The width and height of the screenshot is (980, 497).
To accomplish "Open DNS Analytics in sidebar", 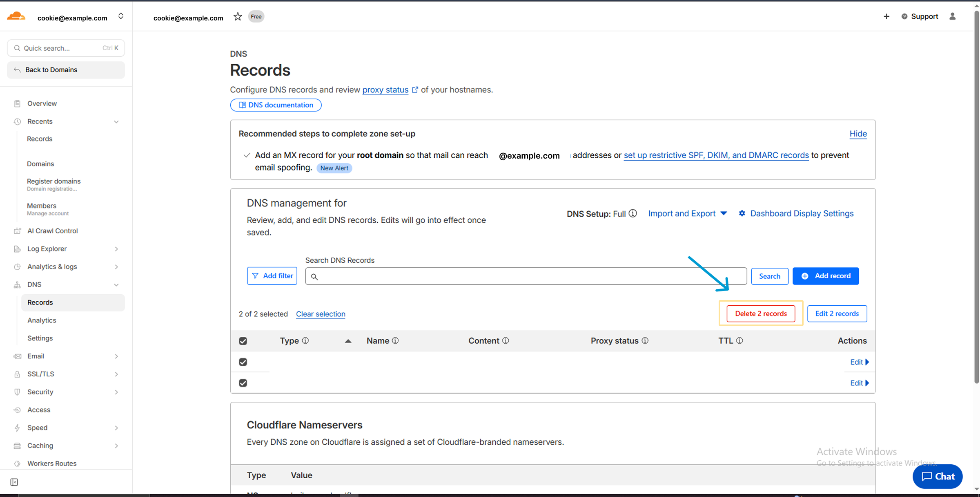I will pos(42,320).
